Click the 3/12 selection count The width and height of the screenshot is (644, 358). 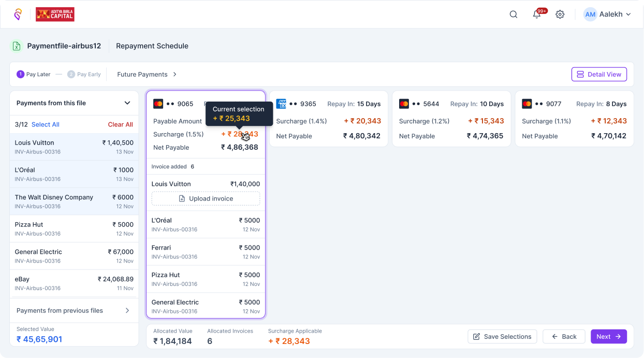(x=21, y=125)
